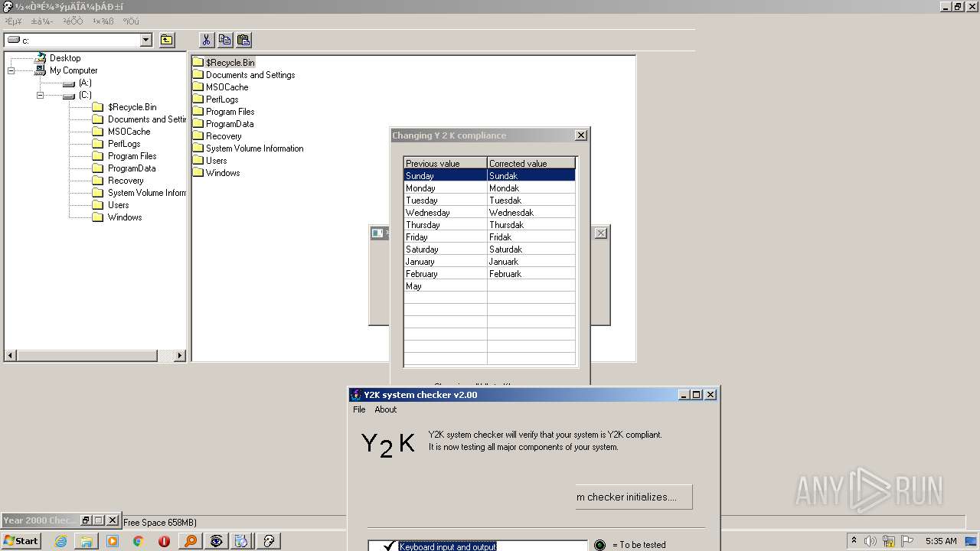
Task: Select Users folder in the tree
Action: coord(118,205)
